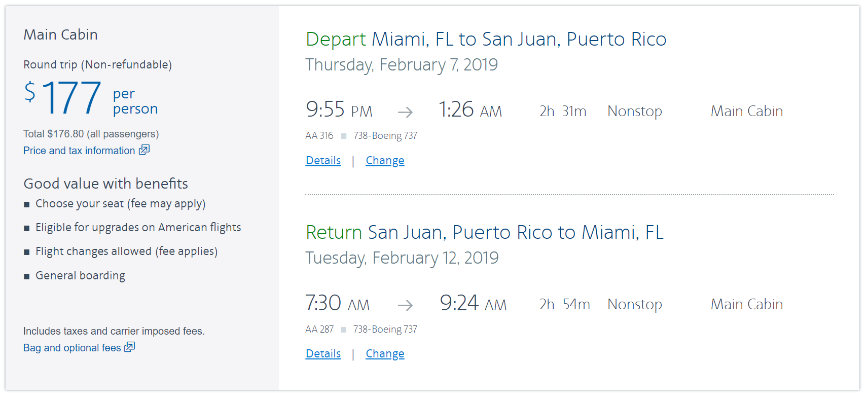Open the Bag and optional fees link

72,348
